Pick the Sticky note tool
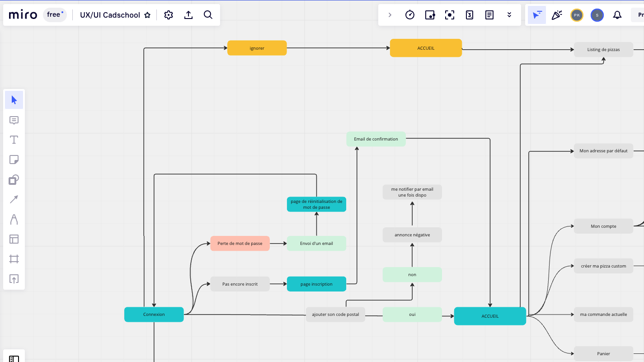Screen dimensions: 644x362 click(14, 160)
